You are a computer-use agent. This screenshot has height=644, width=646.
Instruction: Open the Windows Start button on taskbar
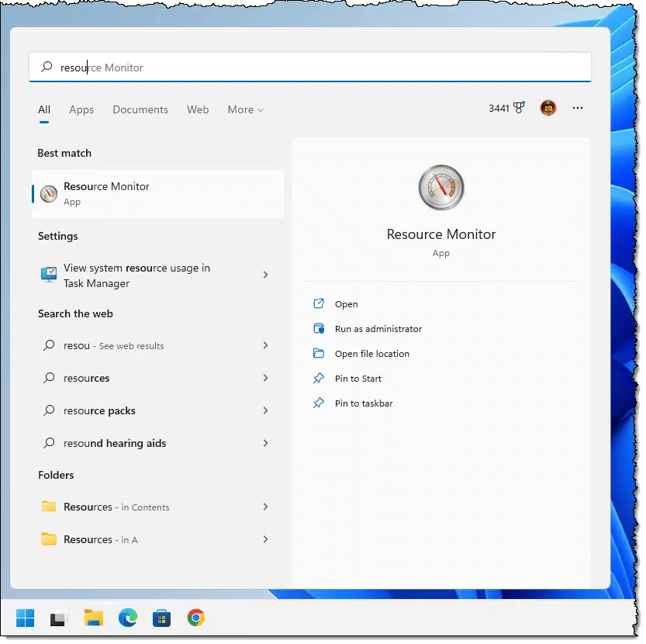(25, 618)
